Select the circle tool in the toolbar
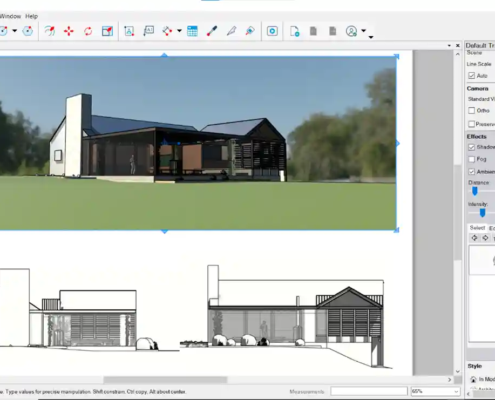The width and height of the screenshot is (495, 400). 3,31
